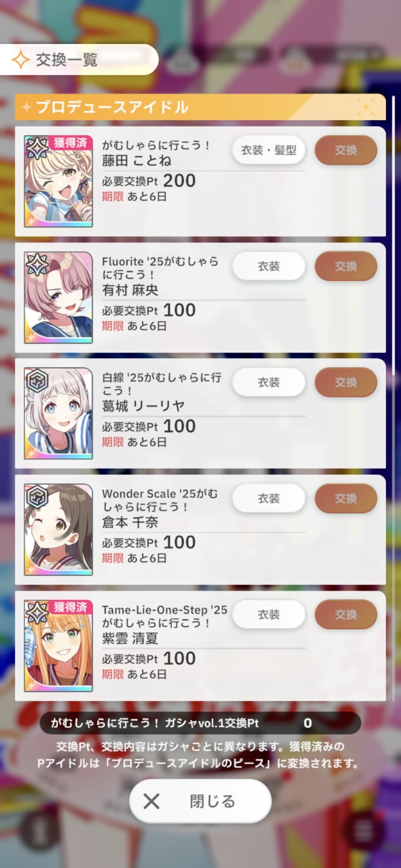This screenshot has width=401, height=868.
Task: Open 衣装 preview for 紫雲 清夏
Action: coord(268,615)
